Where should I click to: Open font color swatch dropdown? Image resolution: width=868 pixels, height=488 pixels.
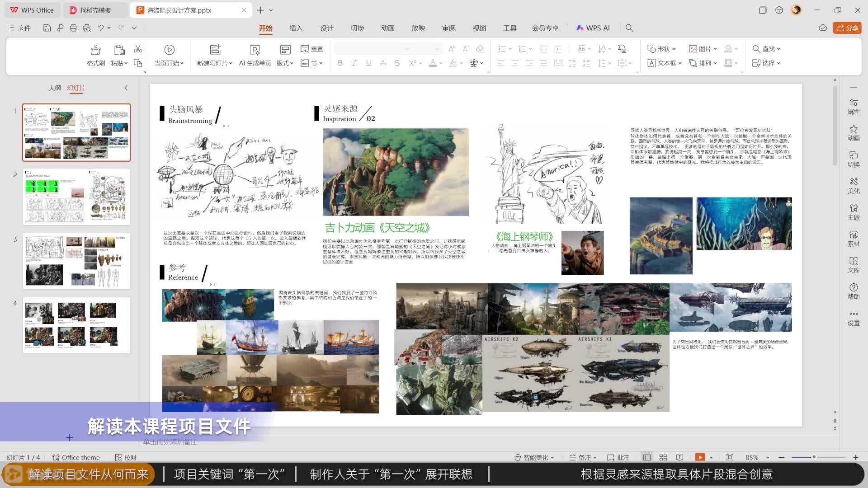[x=441, y=63]
